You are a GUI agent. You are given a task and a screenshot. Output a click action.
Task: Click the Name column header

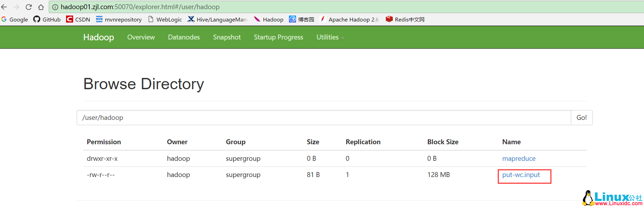coord(511,142)
